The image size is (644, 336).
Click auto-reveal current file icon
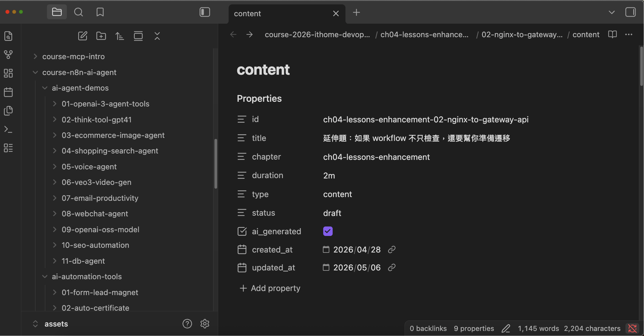click(x=138, y=36)
